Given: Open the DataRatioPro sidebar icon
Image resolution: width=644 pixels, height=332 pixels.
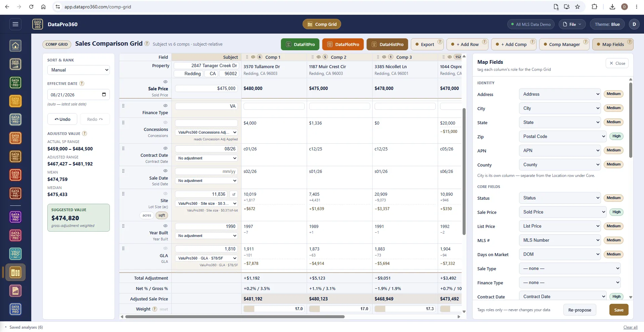Looking at the screenshot, I should pyautogui.click(x=15, y=236).
